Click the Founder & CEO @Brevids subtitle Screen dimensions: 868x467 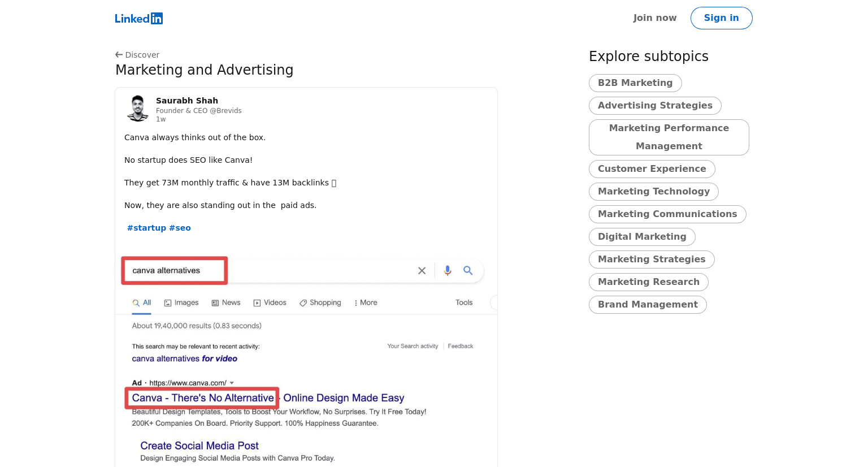[199, 111]
